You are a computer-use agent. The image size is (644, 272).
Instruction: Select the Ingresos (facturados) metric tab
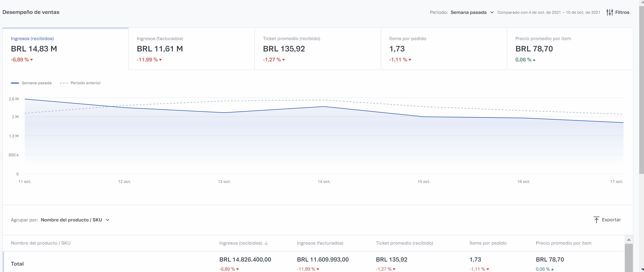point(191,49)
